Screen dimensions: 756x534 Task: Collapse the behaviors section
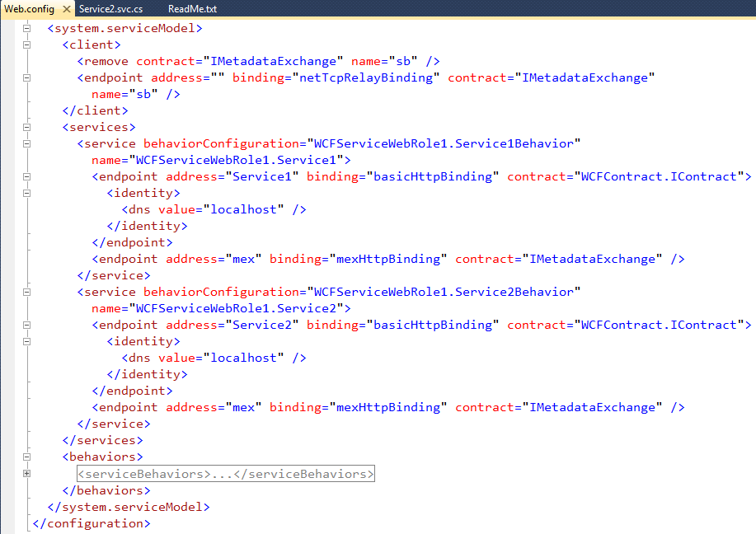pyautogui.click(x=27, y=457)
